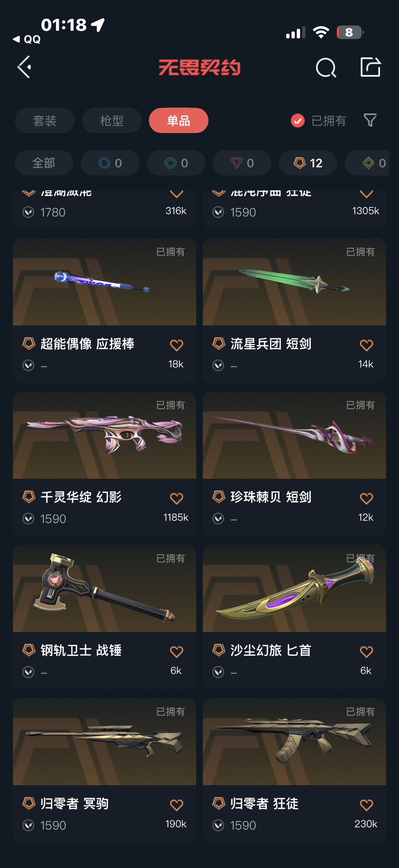This screenshot has width=399, height=868.
Task: Select blue circle rarity filter chip
Action: tap(110, 163)
